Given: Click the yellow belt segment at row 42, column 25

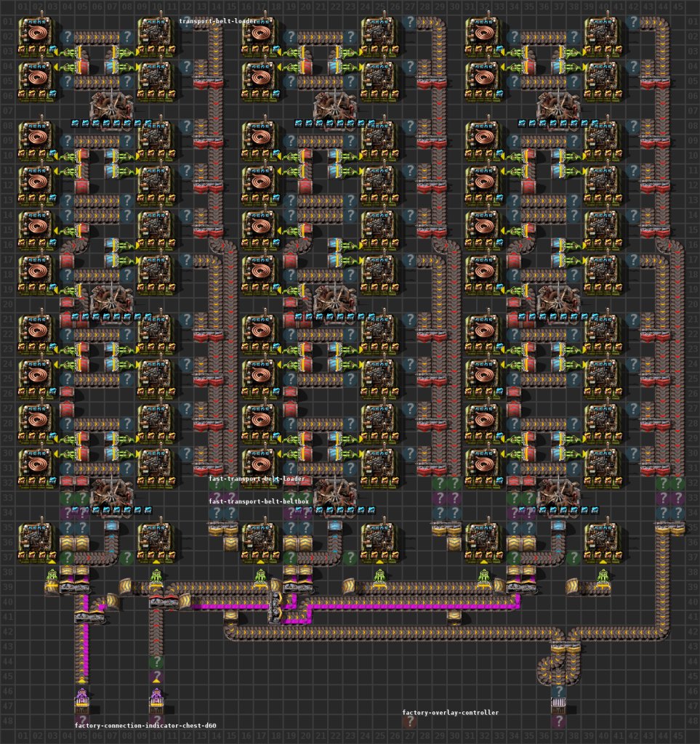Looking at the screenshot, I should pyautogui.click(x=379, y=632).
